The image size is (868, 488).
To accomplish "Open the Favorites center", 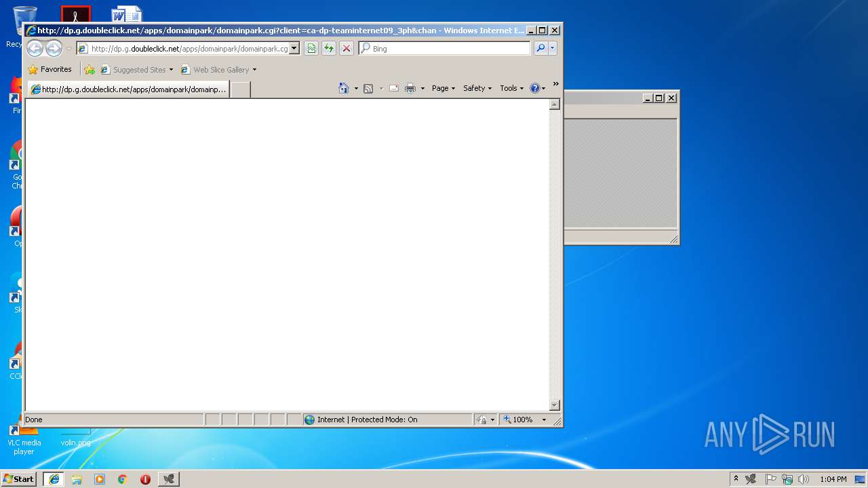I will pos(50,69).
